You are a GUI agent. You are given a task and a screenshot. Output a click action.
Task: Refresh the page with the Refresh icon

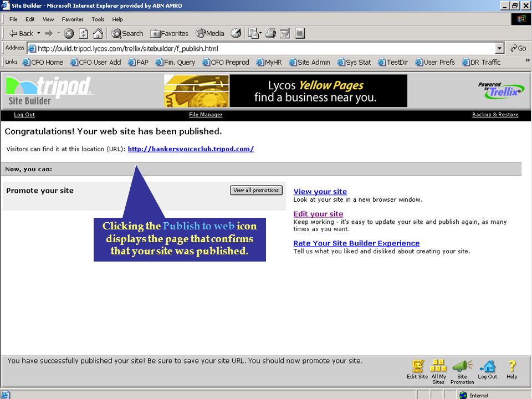point(84,33)
